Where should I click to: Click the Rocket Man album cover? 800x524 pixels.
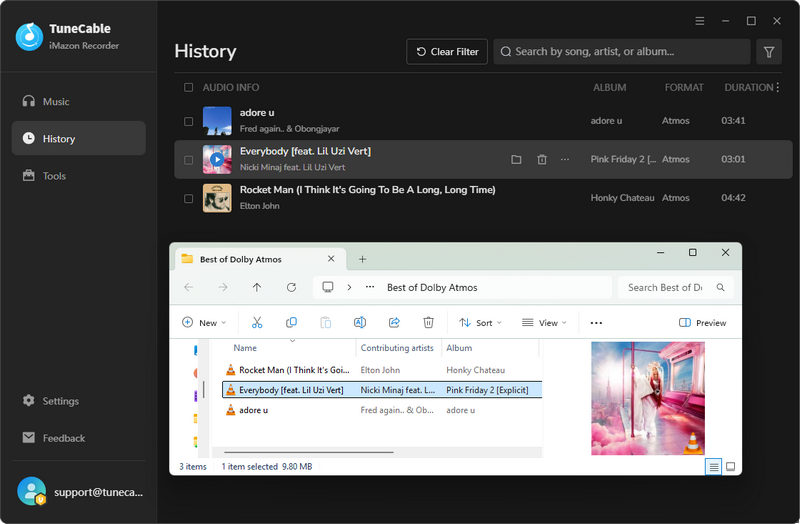(217, 198)
